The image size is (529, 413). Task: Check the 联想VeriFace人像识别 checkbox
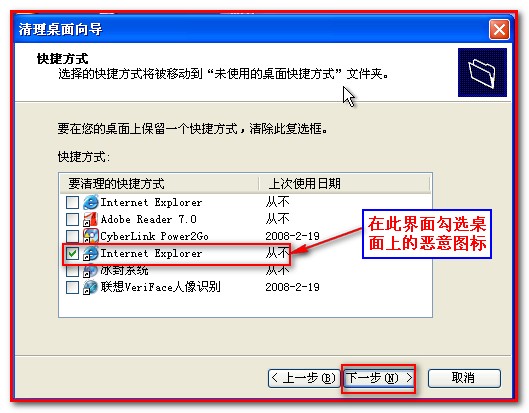(x=72, y=287)
